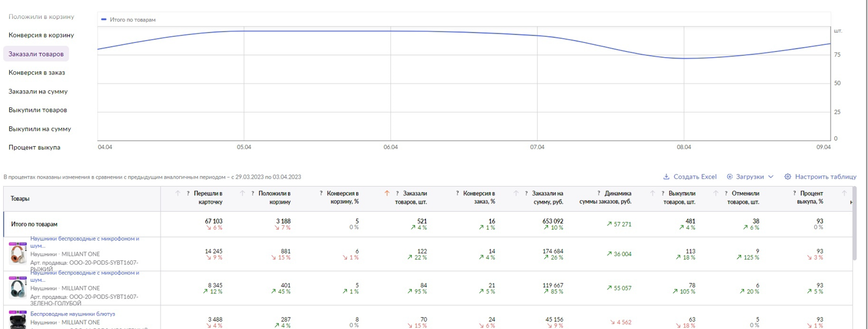868x329 pixels.
Task: Sort by Отменили товаров arrow
Action: (x=715, y=193)
